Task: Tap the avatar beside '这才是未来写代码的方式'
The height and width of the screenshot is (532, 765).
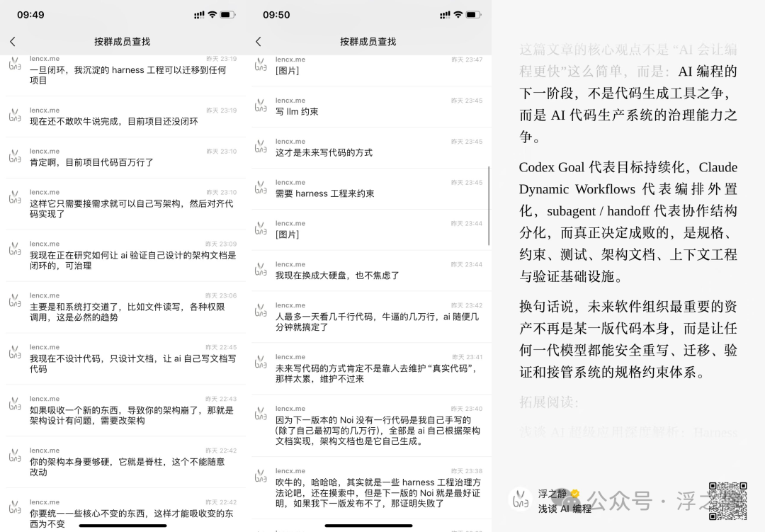Action: click(x=261, y=147)
